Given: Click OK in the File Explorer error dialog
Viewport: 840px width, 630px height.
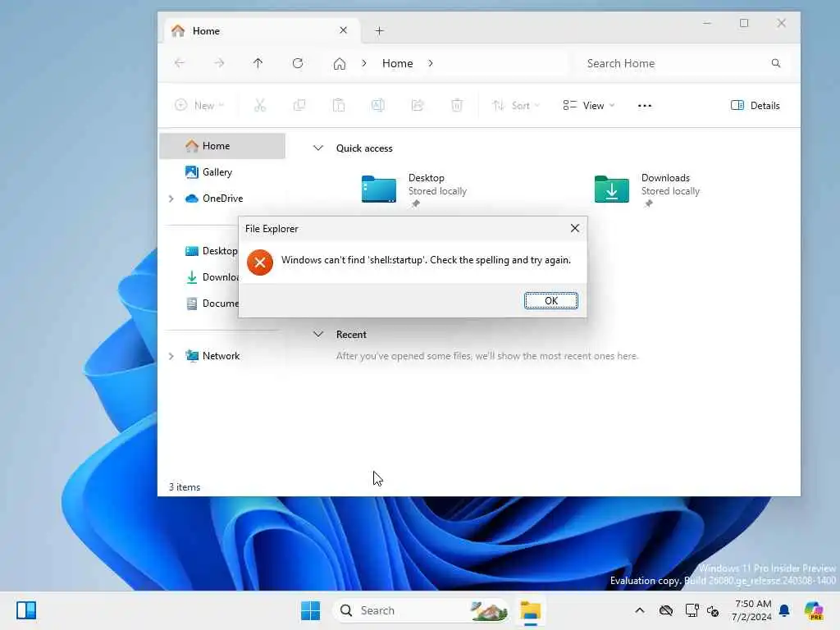Looking at the screenshot, I should point(550,300).
